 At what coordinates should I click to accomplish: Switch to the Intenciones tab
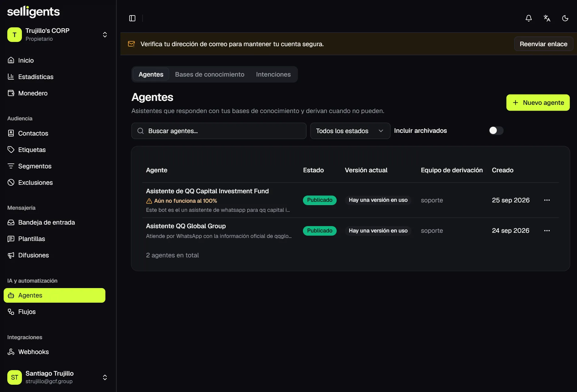(273, 74)
